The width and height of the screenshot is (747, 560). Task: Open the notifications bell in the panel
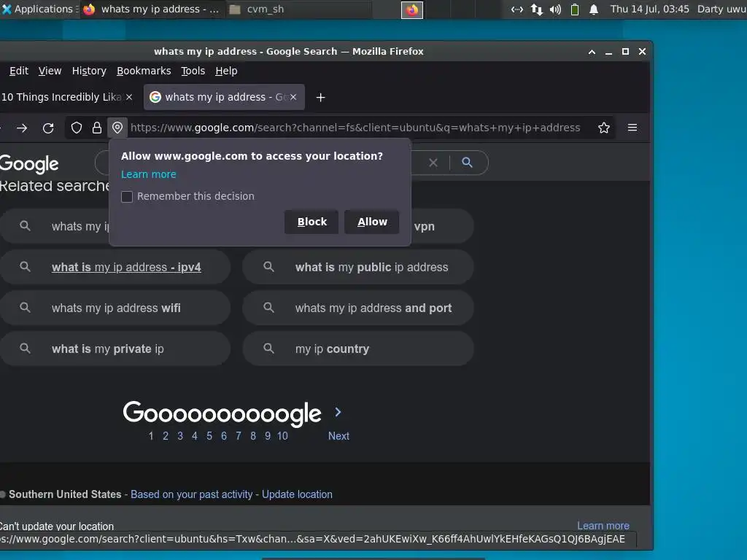[594, 9]
